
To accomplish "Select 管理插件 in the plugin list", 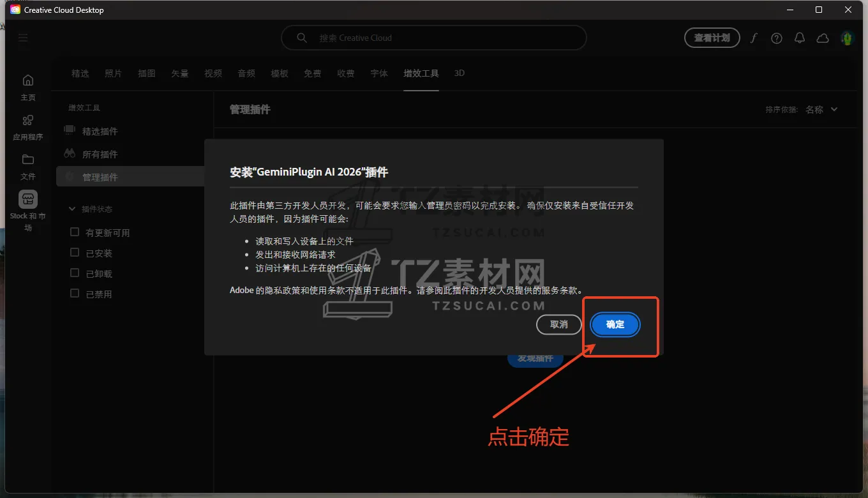I will (x=130, y=177).
